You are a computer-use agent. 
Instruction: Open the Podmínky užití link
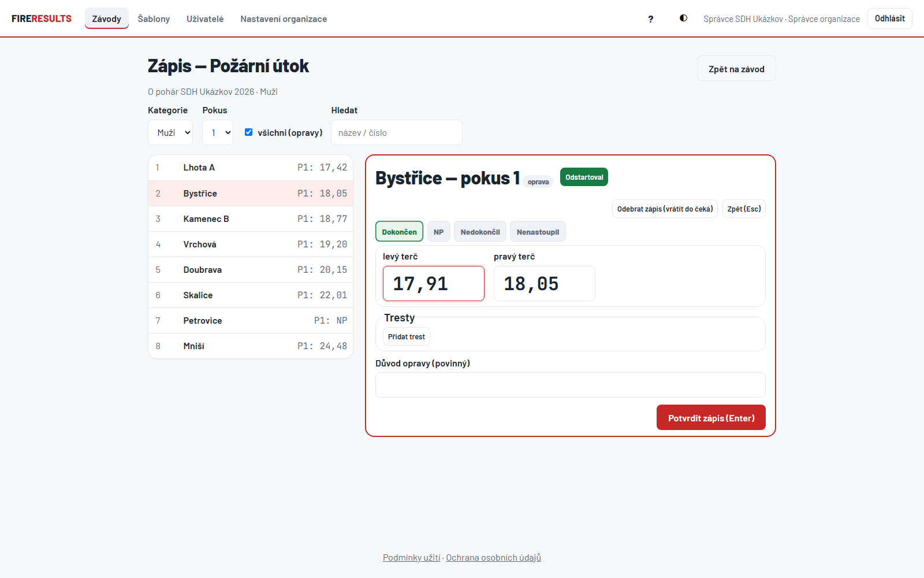(411, 557)
